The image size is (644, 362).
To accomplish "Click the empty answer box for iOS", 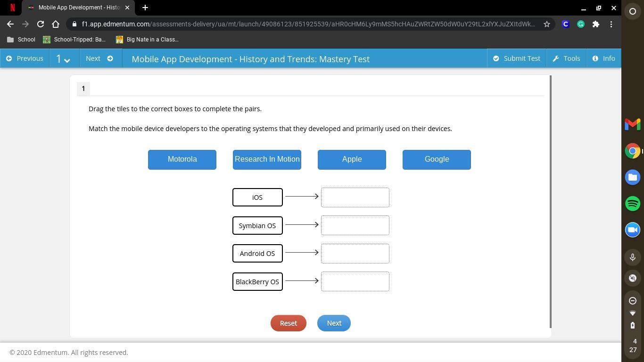I will 355,197.
